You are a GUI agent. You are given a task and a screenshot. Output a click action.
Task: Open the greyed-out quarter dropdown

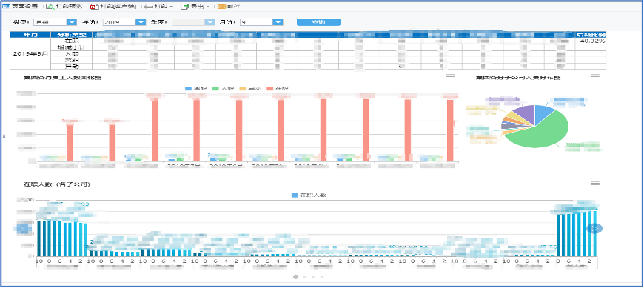coord(209,22)
